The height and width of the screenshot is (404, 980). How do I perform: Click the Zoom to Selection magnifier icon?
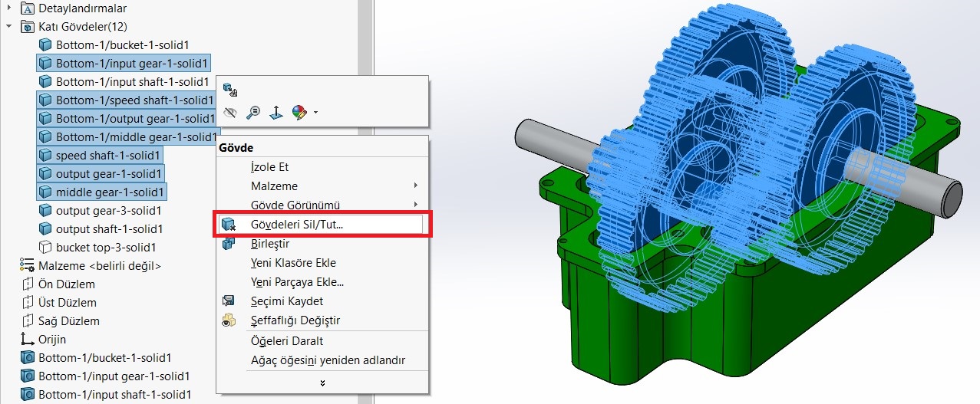pos(253,113)
